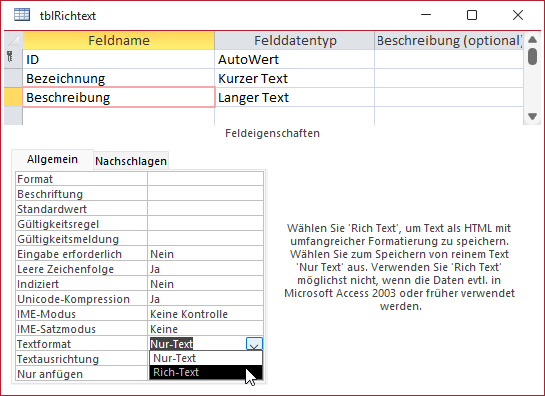
Task: Click the Textausrichtung property label
Action: pos(81,359)
